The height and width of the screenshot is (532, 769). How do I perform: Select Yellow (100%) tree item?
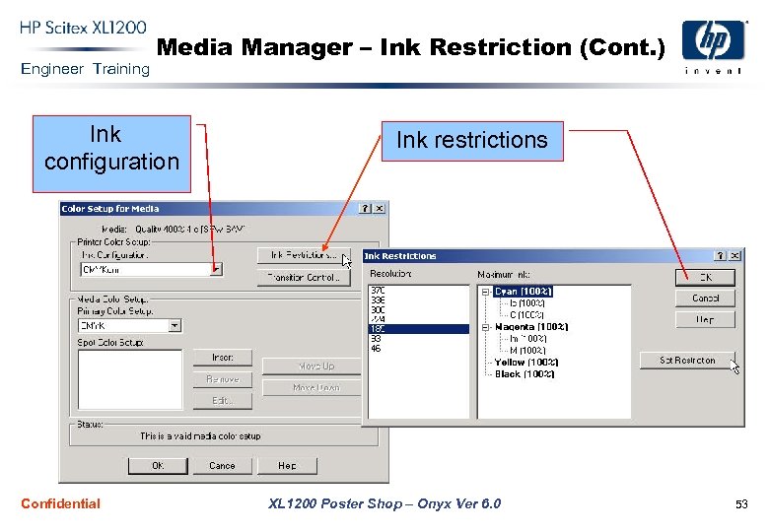pyautogui.click(x=526, y=362)
